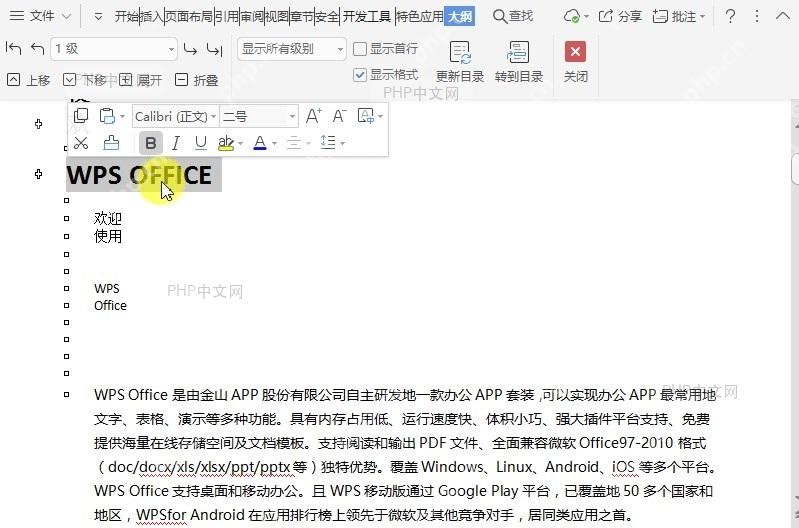
Task: Click the copy icon in mini toolbar
Action: click(81, 116)
